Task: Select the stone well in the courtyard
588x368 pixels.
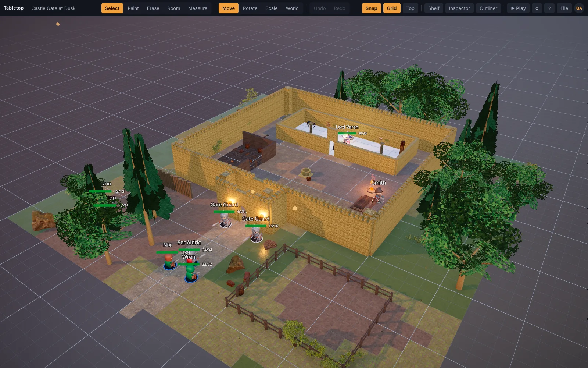Action: tap(306, 172)
